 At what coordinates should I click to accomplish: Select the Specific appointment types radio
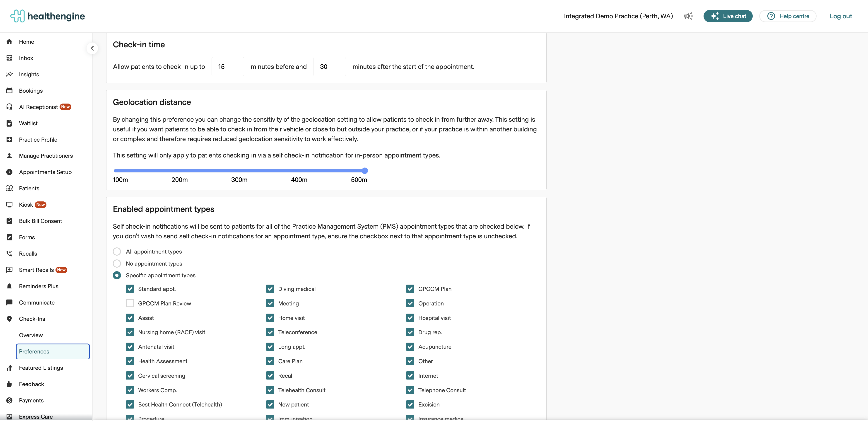click(x=117, y=275)
